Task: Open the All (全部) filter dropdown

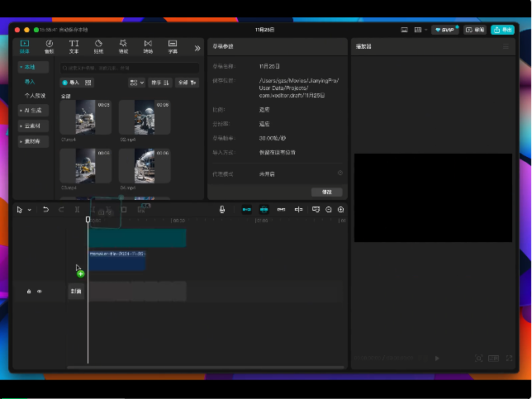Action: [187, 83]
